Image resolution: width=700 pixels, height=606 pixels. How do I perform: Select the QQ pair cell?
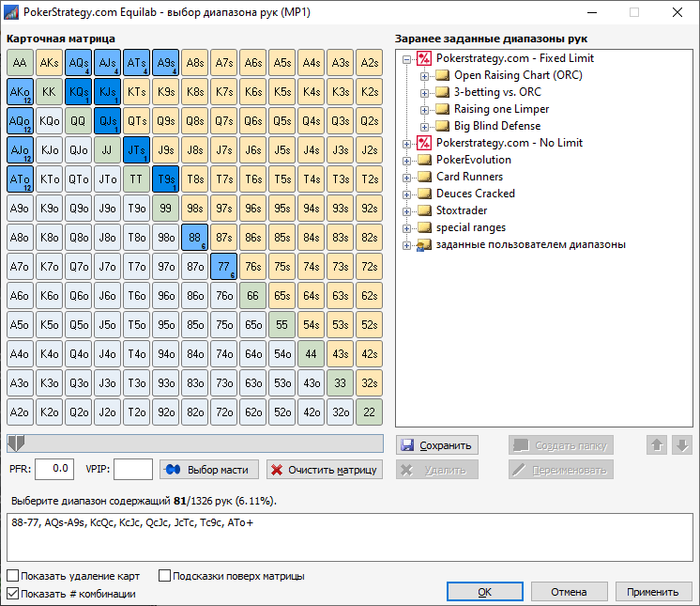[78, 121]
